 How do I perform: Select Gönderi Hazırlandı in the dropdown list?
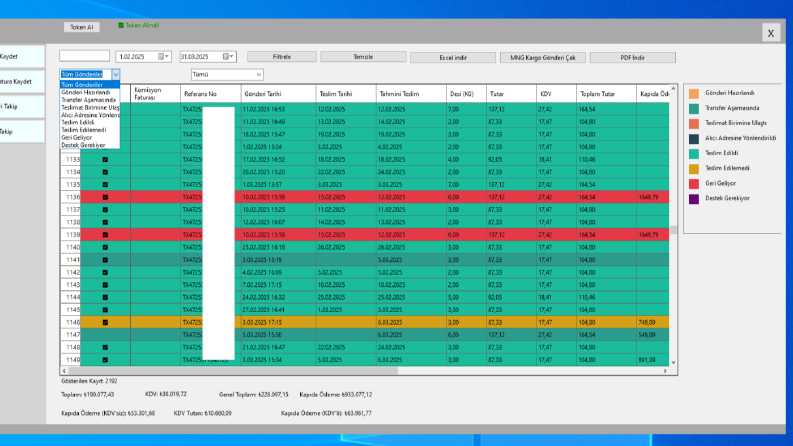[x=90, y=93]
